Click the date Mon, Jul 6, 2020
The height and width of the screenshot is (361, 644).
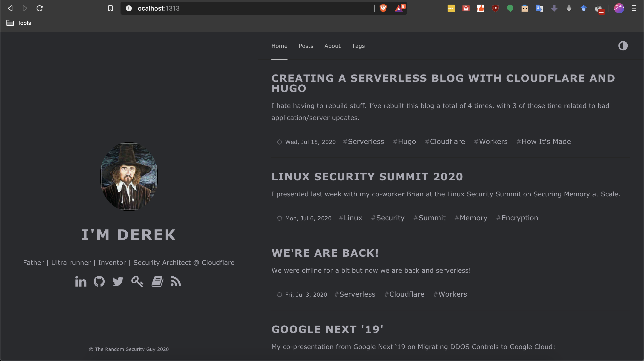[308, 218]
